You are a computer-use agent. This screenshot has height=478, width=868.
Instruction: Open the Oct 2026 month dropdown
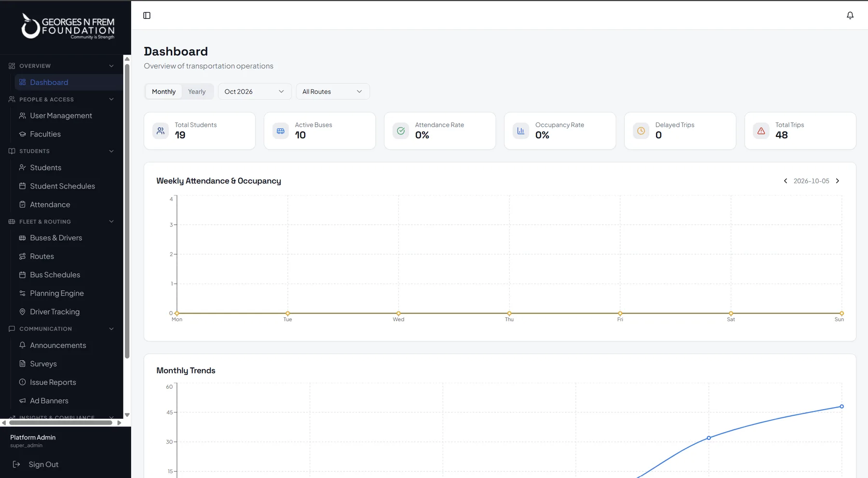(x=255, y=92)
